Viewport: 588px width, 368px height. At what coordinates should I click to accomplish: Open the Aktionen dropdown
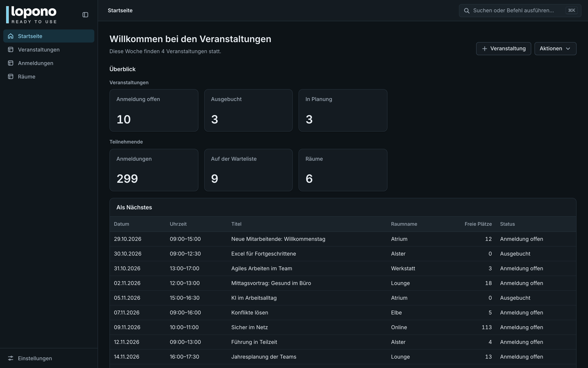click(555, 49)
